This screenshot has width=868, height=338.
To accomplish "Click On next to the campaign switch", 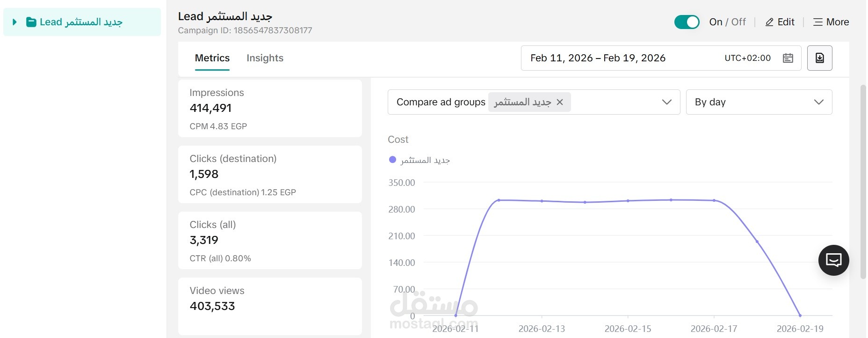I will point(716,22).
